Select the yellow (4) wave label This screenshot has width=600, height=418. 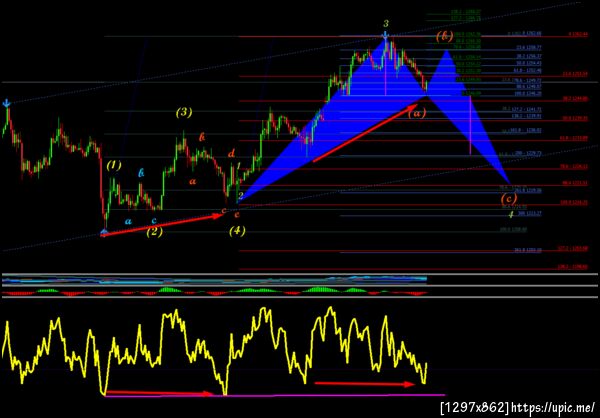coord(237,230)
